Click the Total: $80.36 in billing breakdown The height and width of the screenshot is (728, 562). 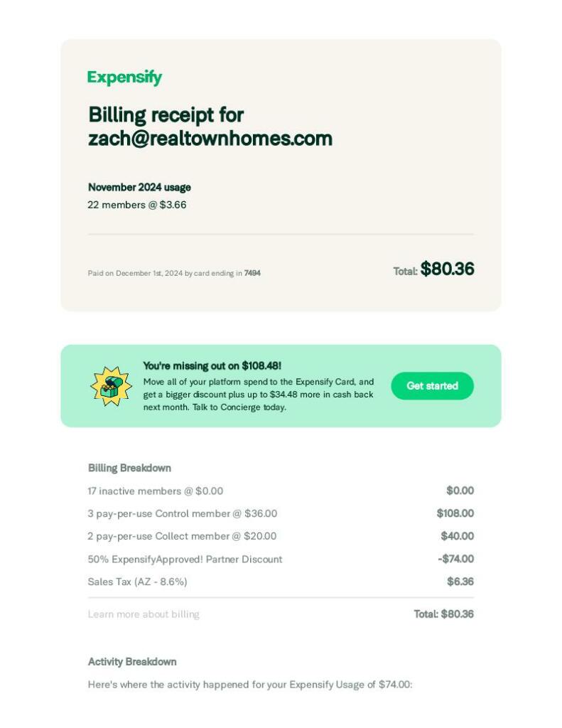tap(443, 614)
